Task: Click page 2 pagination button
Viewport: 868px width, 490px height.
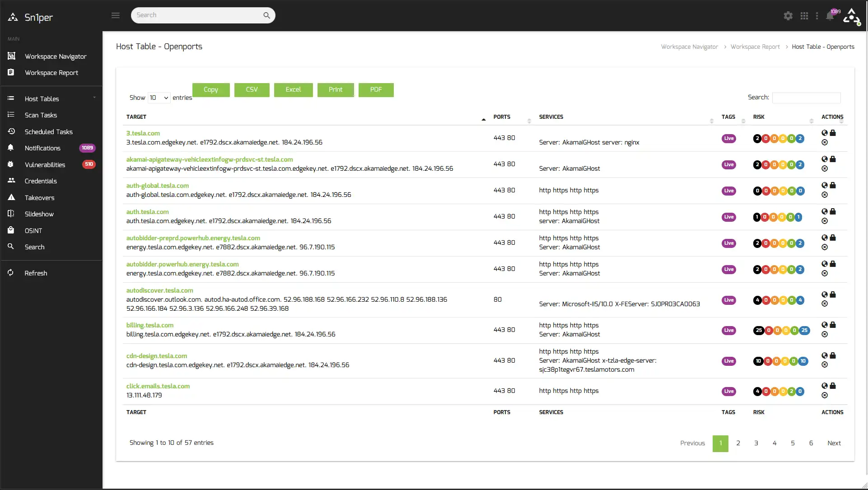Action: click(738, 443)
